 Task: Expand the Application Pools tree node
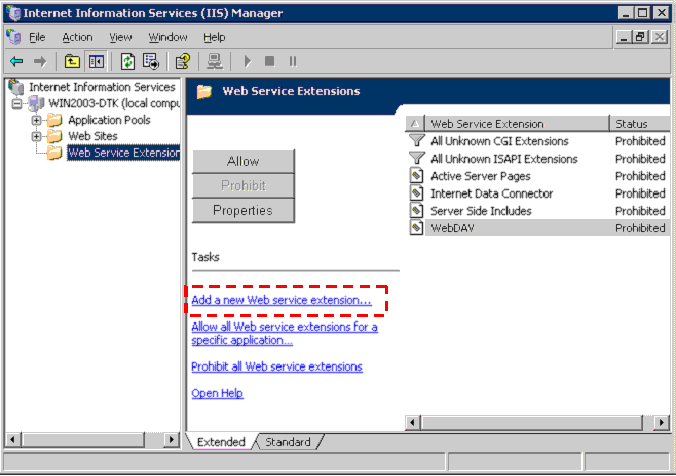point(37,120)
